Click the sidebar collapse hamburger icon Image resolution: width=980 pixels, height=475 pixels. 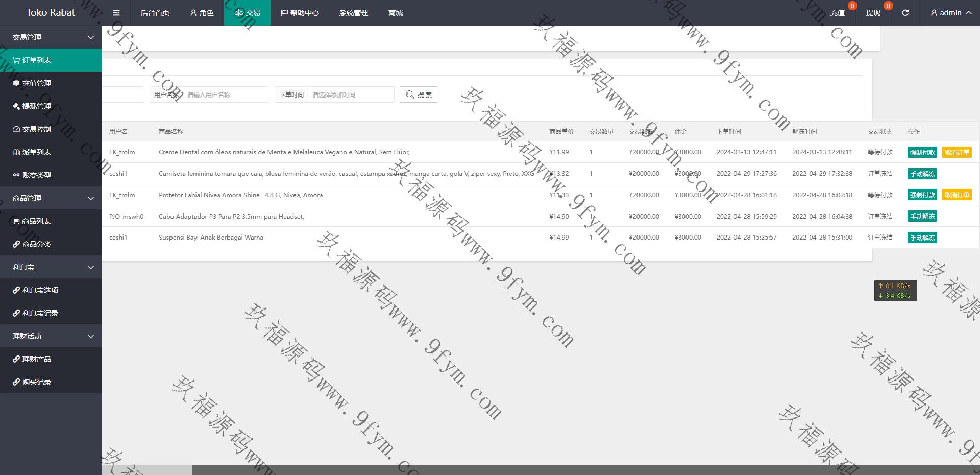116,13
